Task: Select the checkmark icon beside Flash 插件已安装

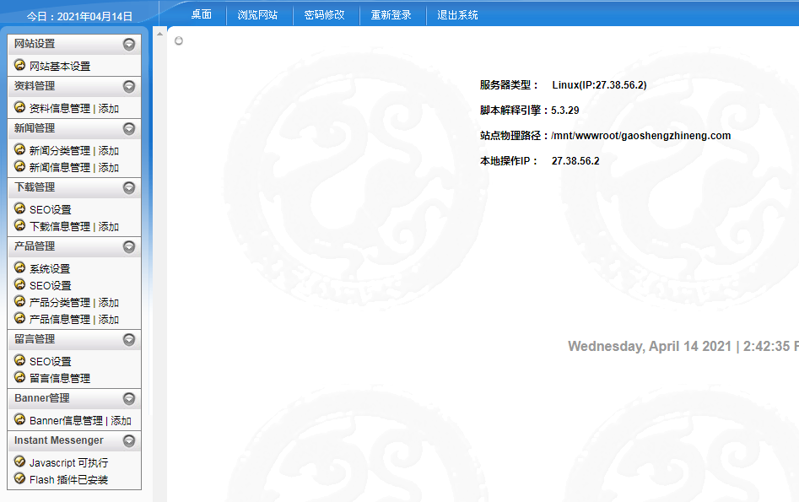Action: (20, 479)
